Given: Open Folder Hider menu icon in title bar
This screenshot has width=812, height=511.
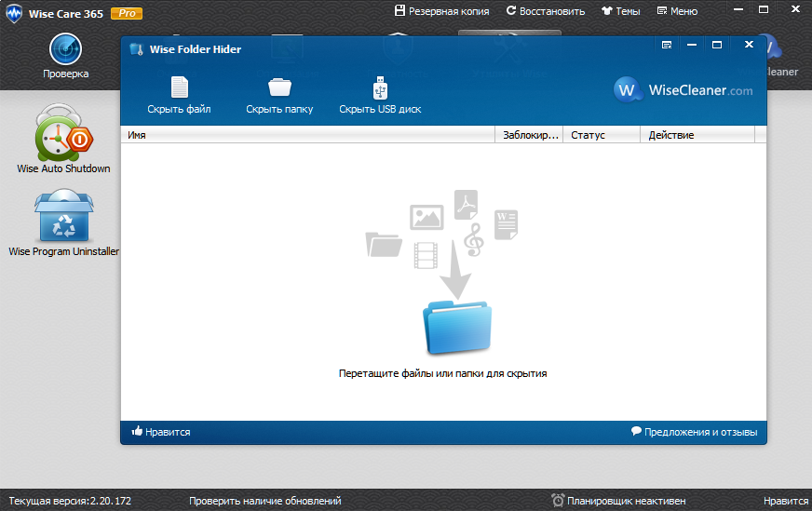Looking at the screenshot, I should (x=667, y=45).
